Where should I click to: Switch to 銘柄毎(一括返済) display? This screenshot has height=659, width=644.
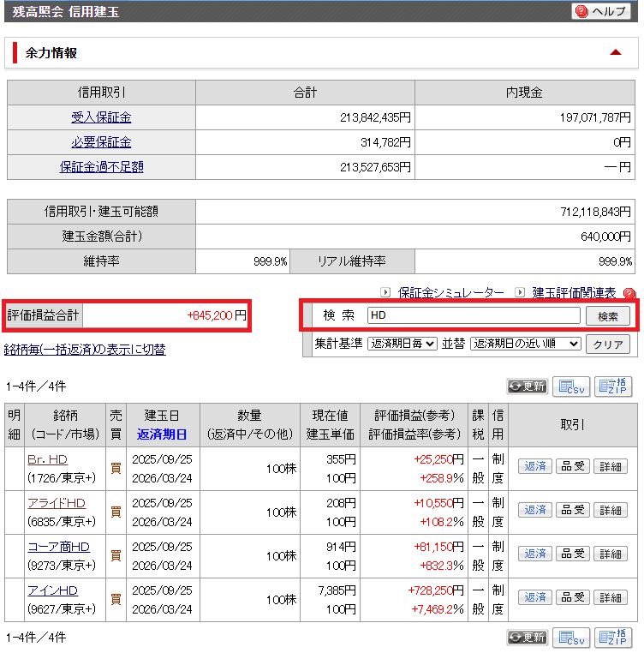(85, 349)
